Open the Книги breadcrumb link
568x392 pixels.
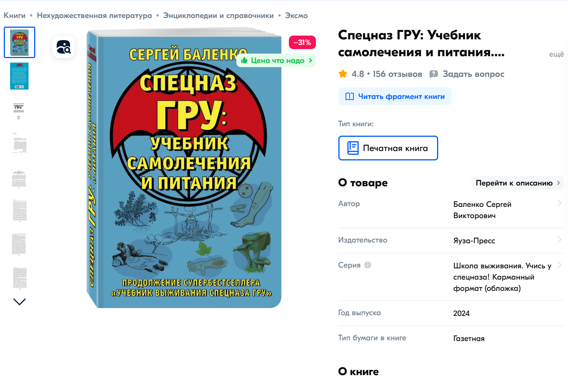15,15
